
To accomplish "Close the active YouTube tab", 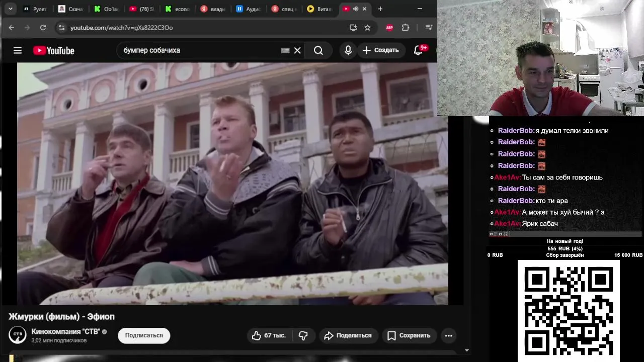I will [365, 9].
